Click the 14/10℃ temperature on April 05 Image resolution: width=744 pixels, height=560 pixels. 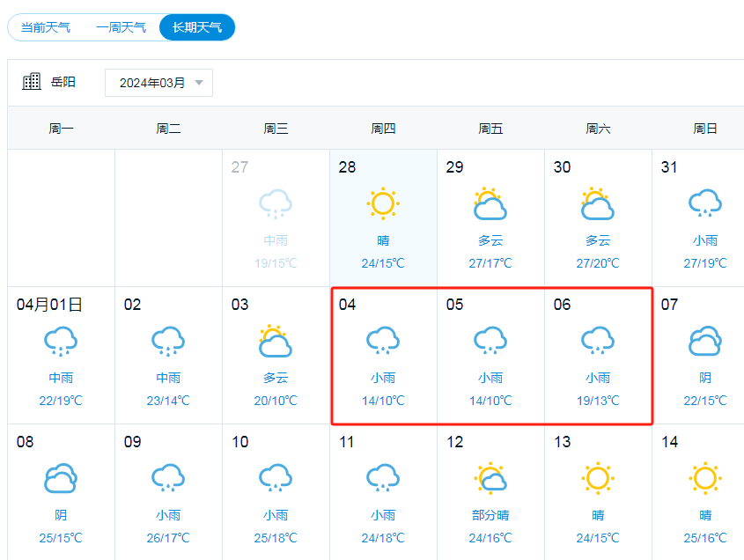pos(490,401)
